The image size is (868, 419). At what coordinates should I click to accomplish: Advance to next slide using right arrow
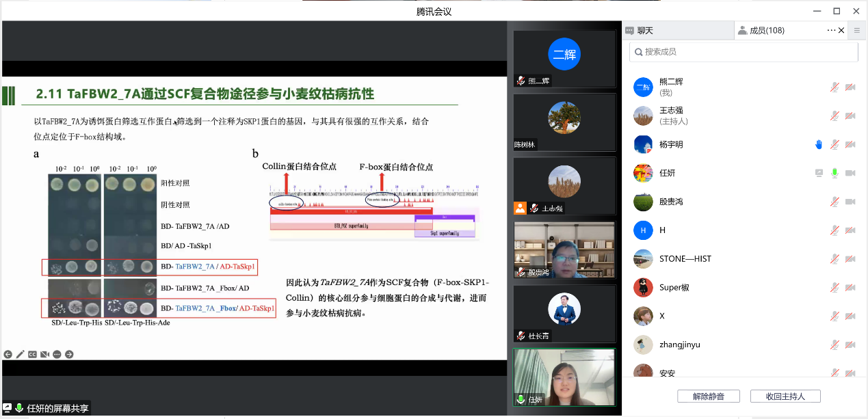(69, 354)
